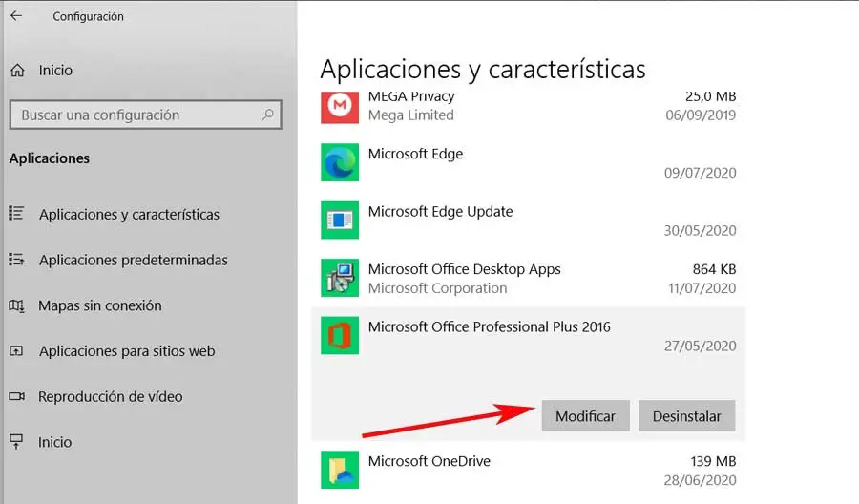Click the Mega Limited publisher text
Screen dimensions: 859x504
point(410,115)
